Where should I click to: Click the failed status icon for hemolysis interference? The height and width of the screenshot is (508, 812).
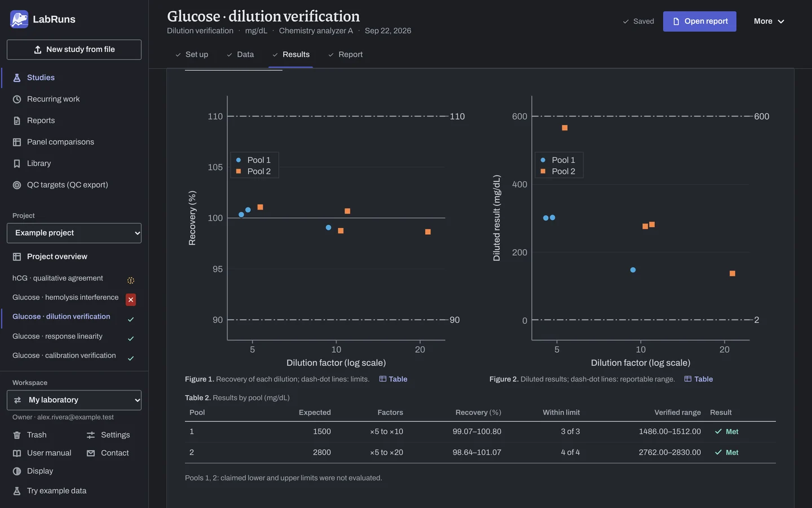pos(131,300)
